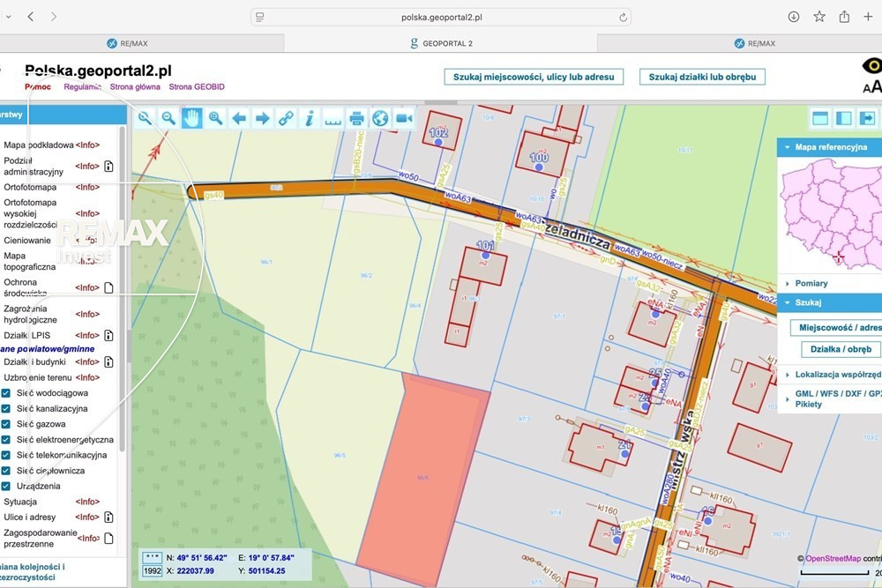Click the video camera toolbar icon
This screenshot has height=588, width=882.
coord(404,118)
